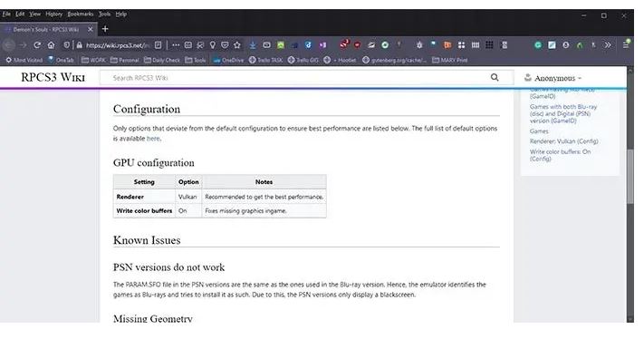Show more toolbar extensions with double chevron
644x339 pixels.
[608, 45]
